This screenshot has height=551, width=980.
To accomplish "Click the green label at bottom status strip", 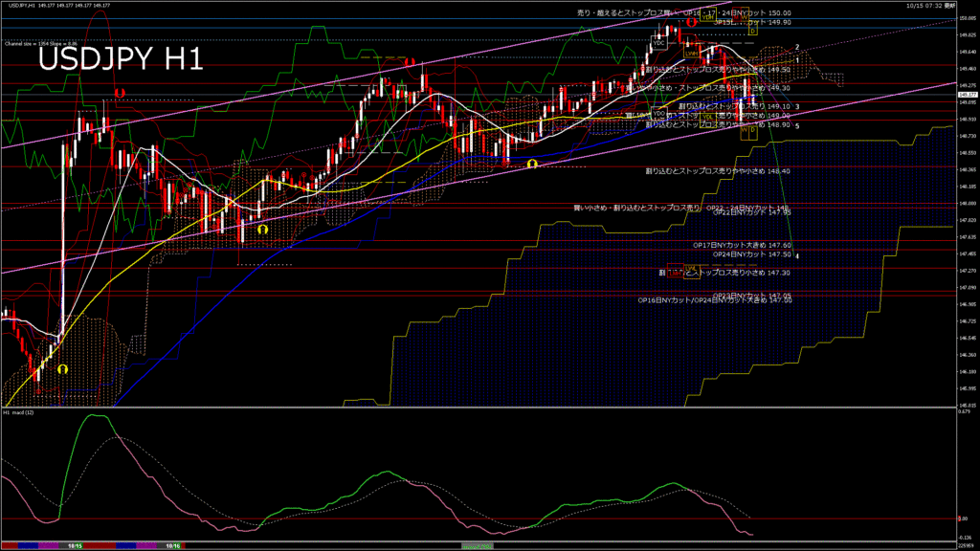I will (477, 546).
